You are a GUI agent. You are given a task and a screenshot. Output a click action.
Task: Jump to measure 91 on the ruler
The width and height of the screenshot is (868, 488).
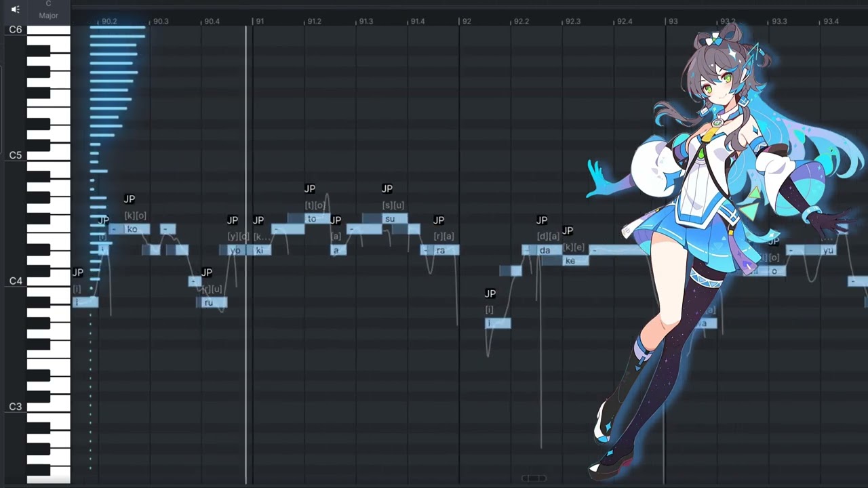259,22
